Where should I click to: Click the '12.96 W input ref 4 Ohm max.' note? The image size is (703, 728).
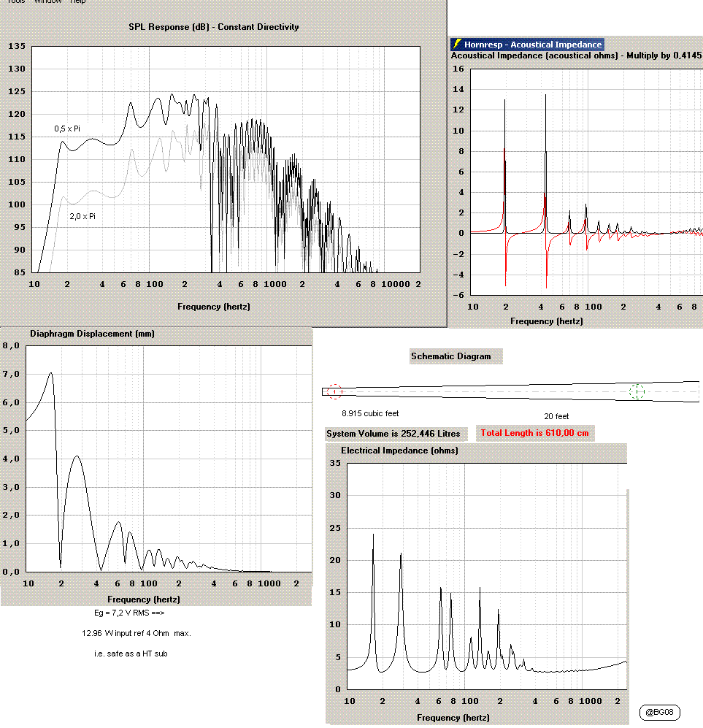coord(137,633)
